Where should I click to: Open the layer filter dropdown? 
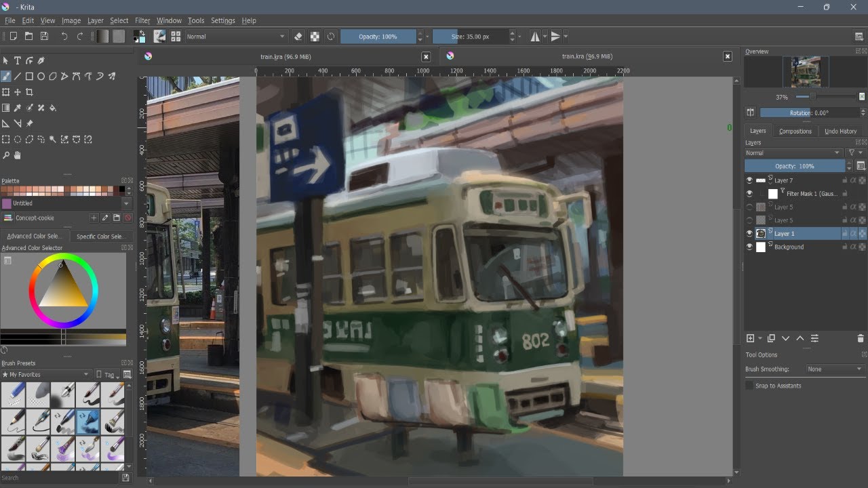tap(854, 153)
